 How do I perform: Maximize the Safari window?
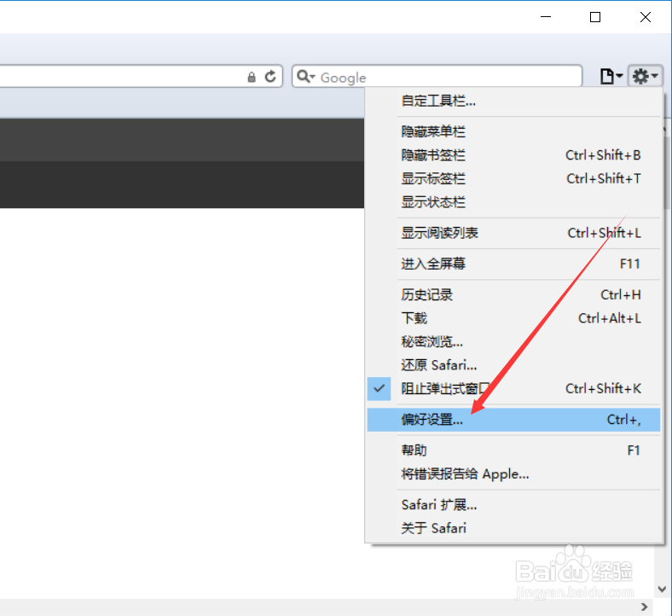595,17
